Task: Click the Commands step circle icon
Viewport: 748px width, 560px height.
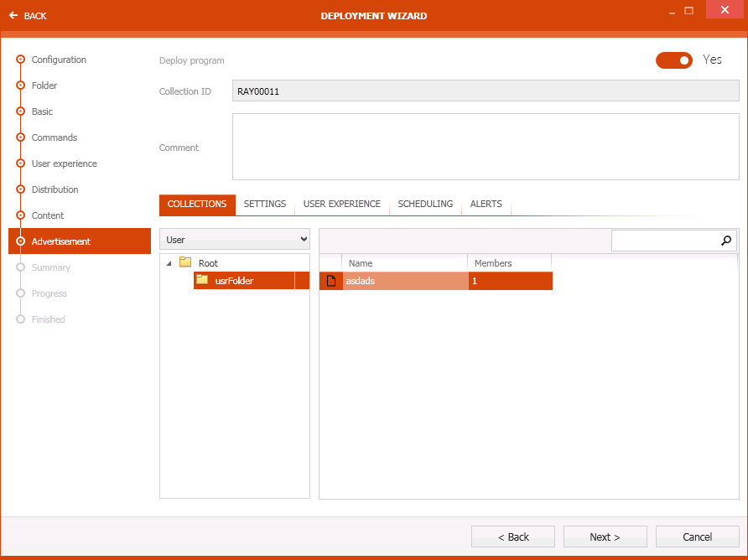Action: pyautogui.click(x=20, y=137)
